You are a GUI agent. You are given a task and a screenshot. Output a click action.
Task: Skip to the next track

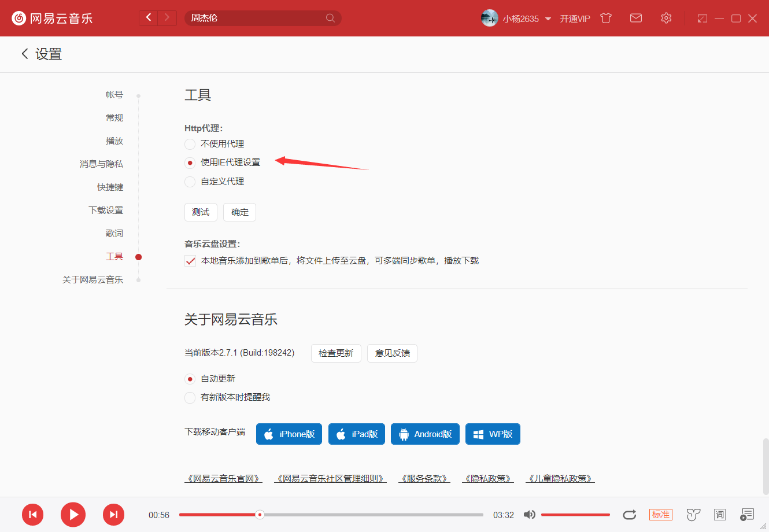coord(114,515)
